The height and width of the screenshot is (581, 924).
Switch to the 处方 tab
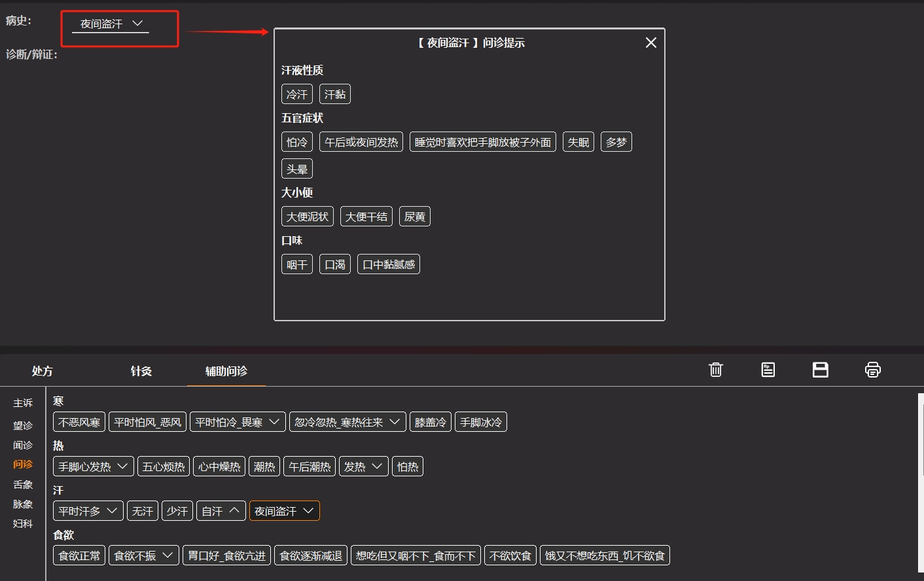(x=43, y=371)
